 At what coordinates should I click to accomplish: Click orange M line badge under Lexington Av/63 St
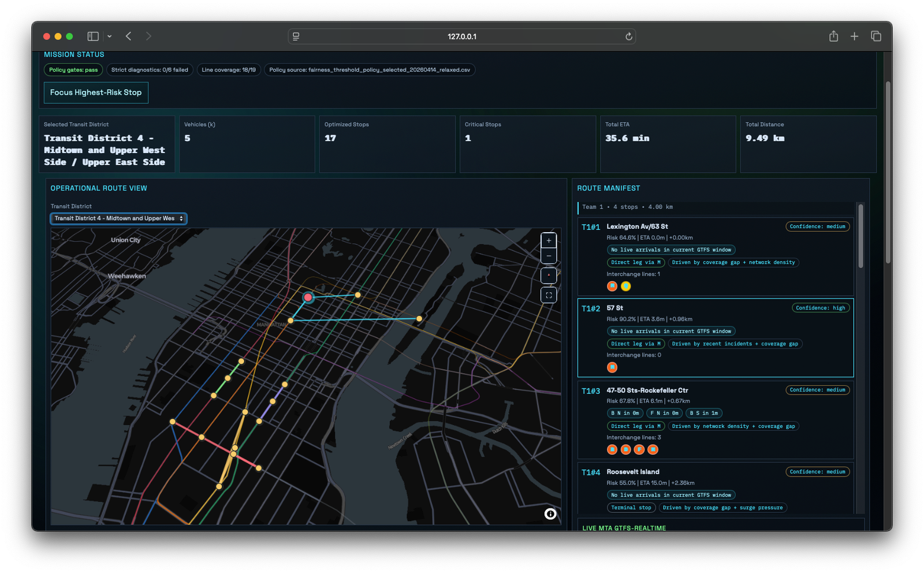click(x=612, y=286)
